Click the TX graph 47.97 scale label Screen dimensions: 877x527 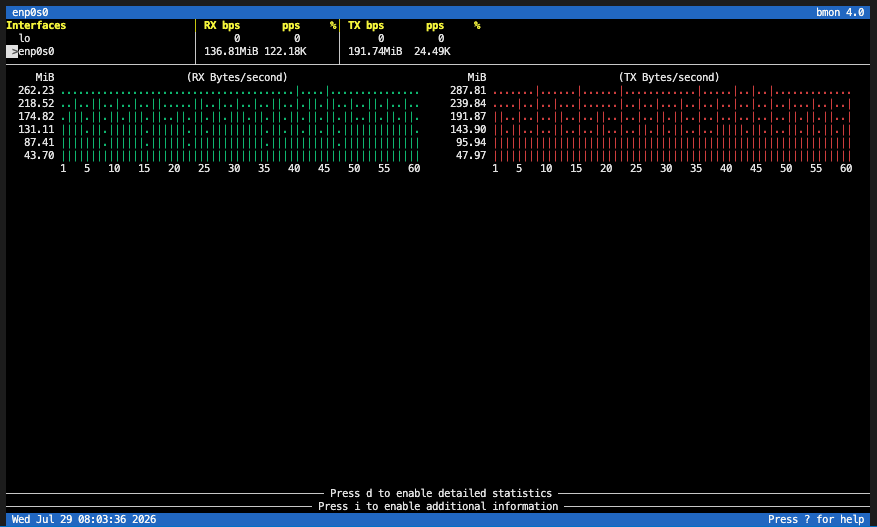471,155
